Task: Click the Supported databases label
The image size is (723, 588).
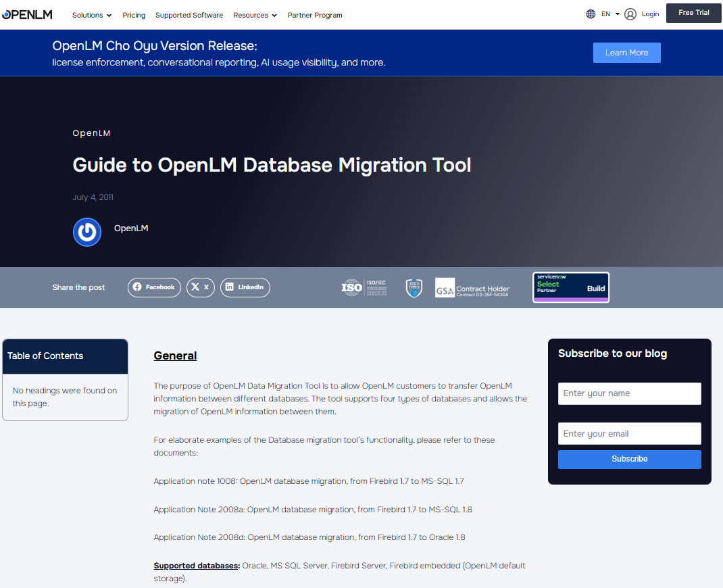Action: [x=197, y=566]
